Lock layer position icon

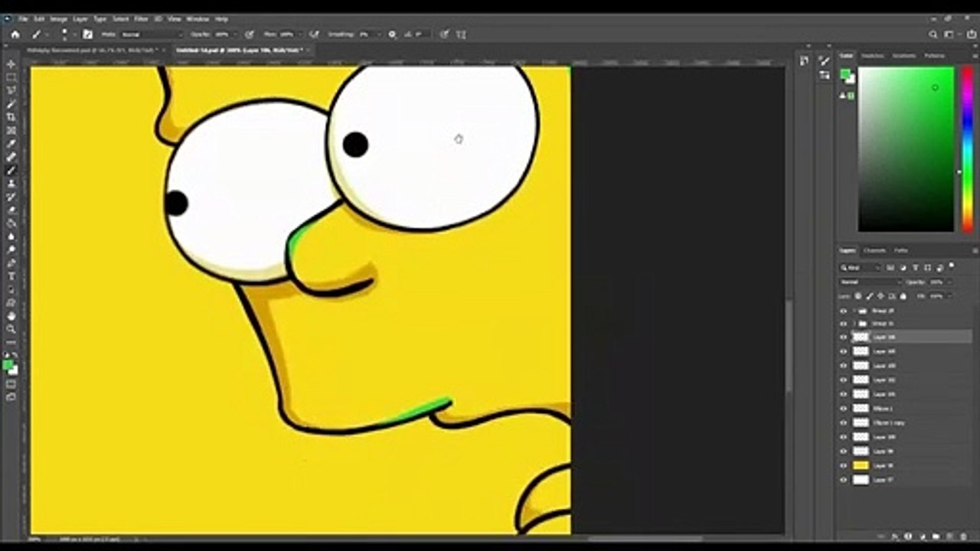pos(881,296)
